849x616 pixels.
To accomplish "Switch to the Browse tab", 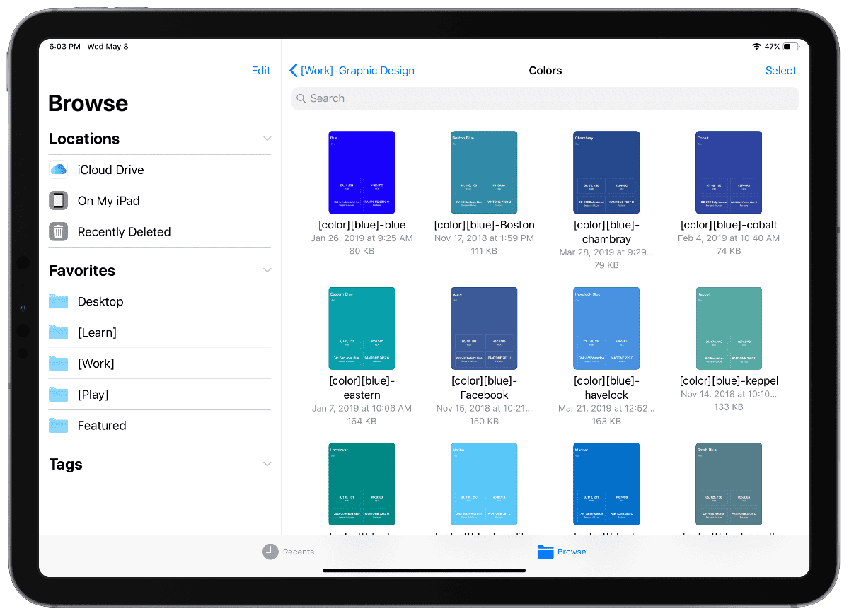I will coord(562,552).
